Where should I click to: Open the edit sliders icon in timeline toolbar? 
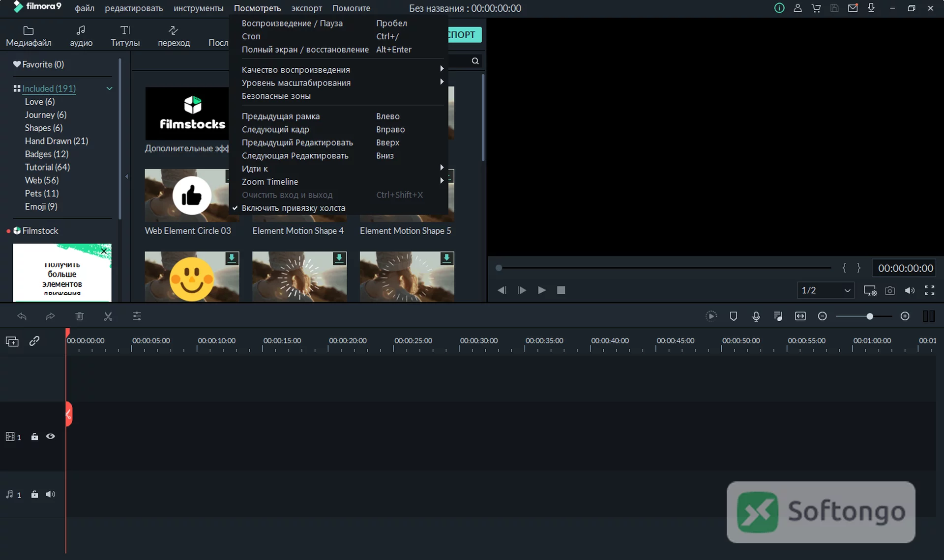pos(137,316)
